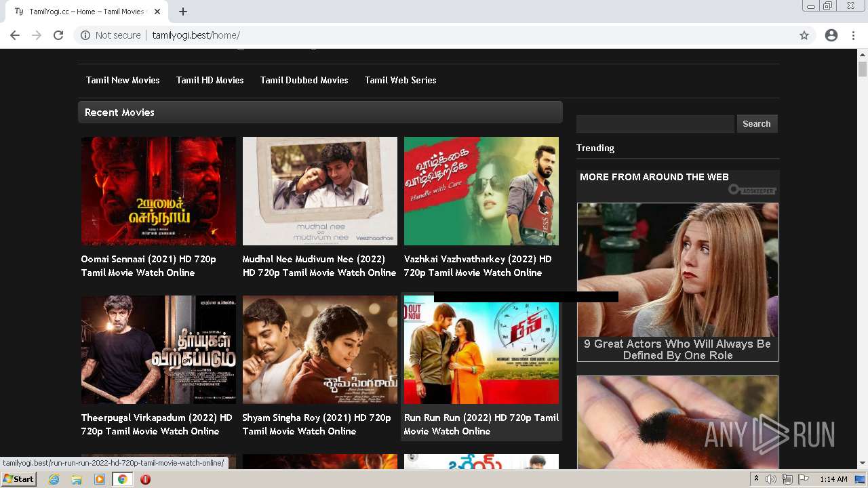868x488 pixels.
Task: Open the Chrome profile avatar icon
Action: [x=831, y=35]
